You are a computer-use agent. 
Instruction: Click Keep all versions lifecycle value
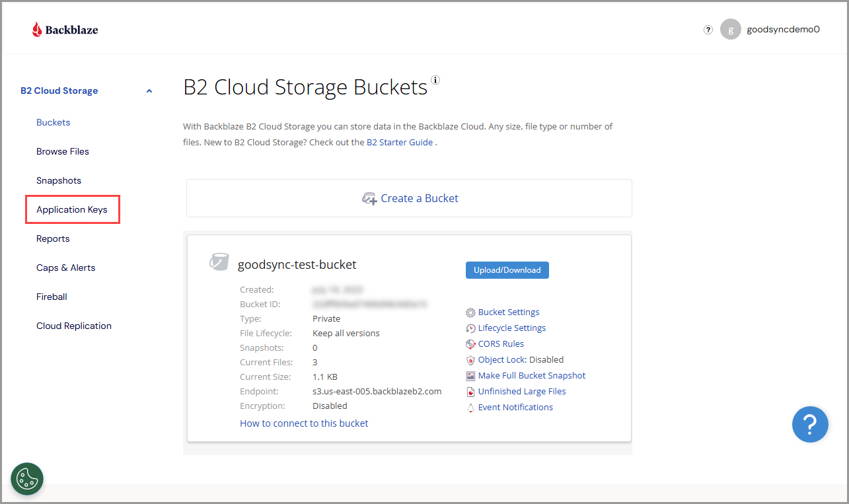point(346,333)
